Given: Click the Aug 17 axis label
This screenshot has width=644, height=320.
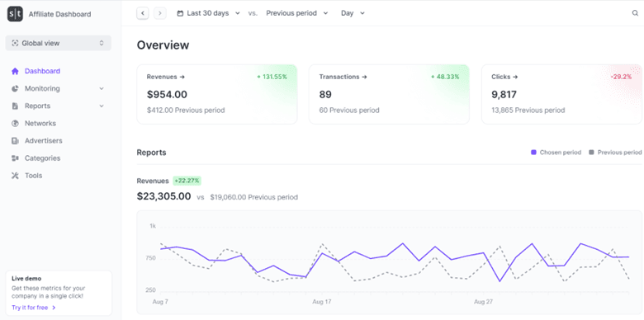Looking at the screenshot, I should pyautogui.click(x=322, y=302).
